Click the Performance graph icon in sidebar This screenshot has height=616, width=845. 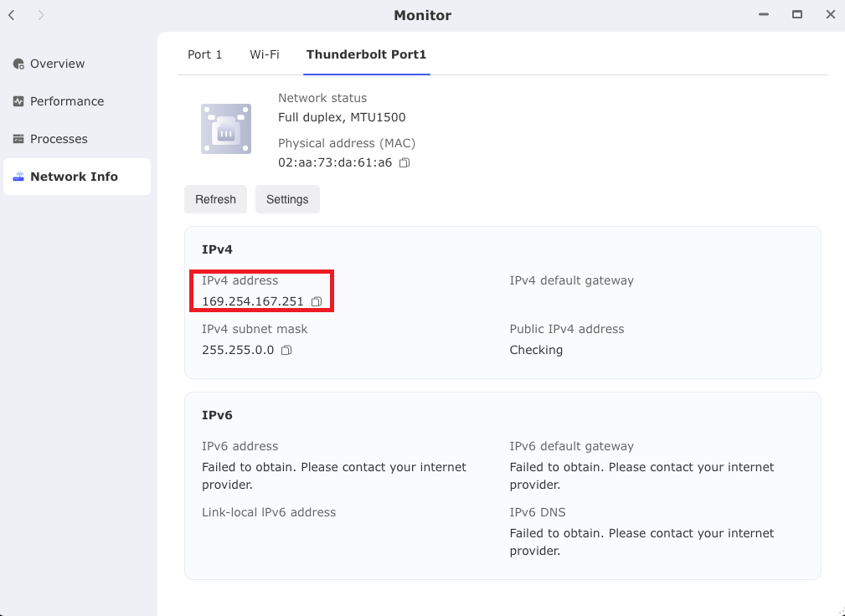click(18, 101)
